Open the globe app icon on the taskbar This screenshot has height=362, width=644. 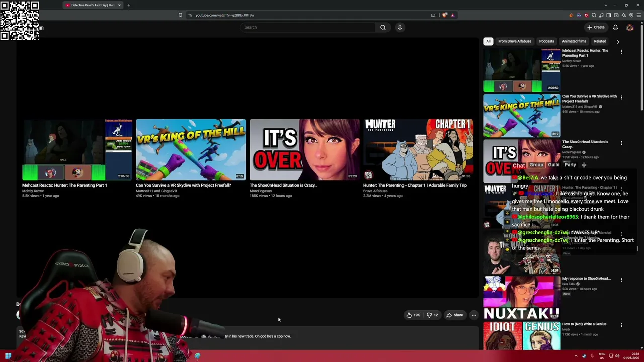tap(197, 356)
